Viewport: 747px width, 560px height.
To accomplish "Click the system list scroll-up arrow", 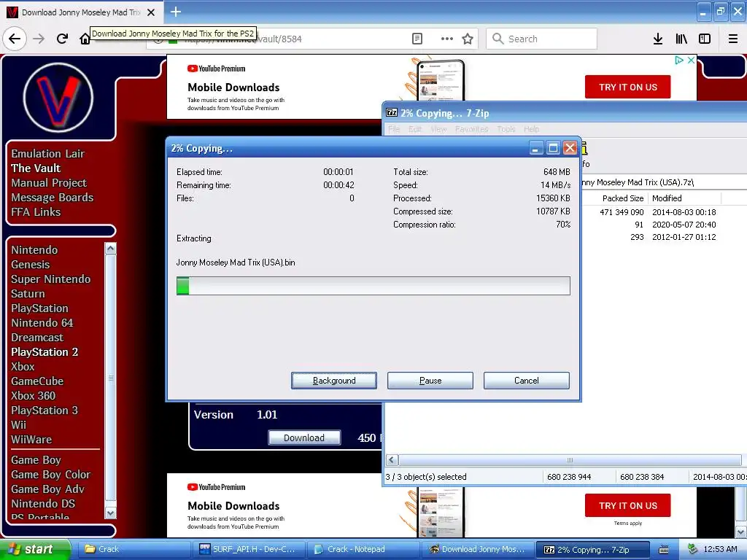I will pyautogui.click(x=111, y=248).
